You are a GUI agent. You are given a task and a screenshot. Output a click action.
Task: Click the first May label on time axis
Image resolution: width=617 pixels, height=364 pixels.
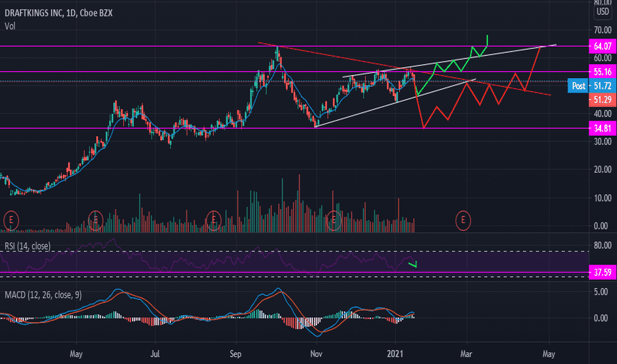(76, 354)
